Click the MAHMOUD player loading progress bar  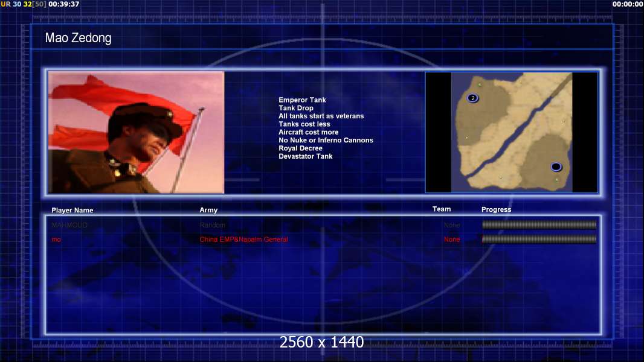pyautogui.click(x=539, y=224)
